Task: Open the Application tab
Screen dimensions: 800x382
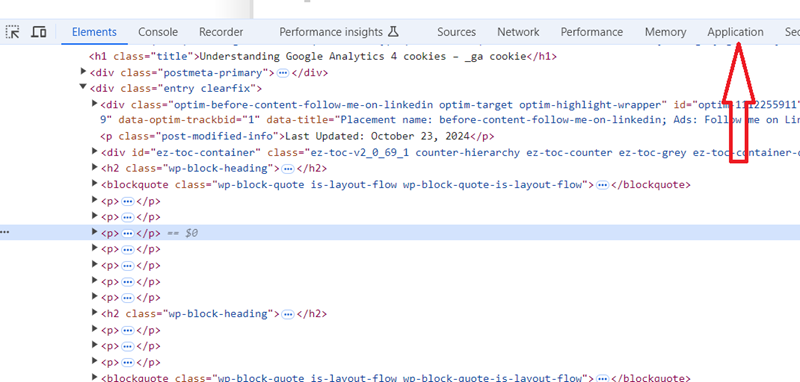Action: [x=735, y=32]
